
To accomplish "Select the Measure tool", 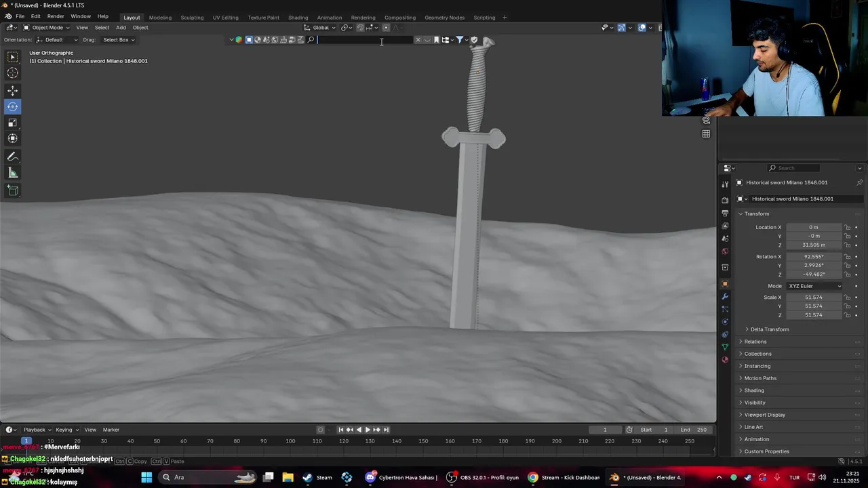I will tap(12, 173).
